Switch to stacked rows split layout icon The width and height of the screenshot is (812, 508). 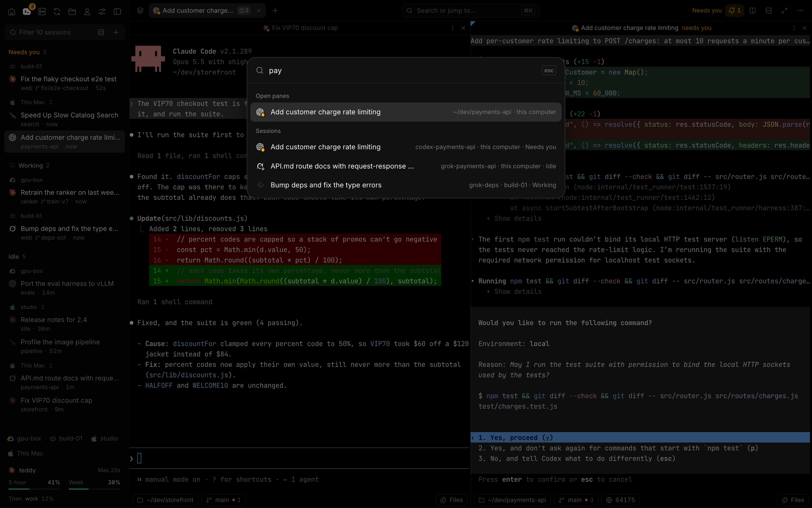click(768, 10)
